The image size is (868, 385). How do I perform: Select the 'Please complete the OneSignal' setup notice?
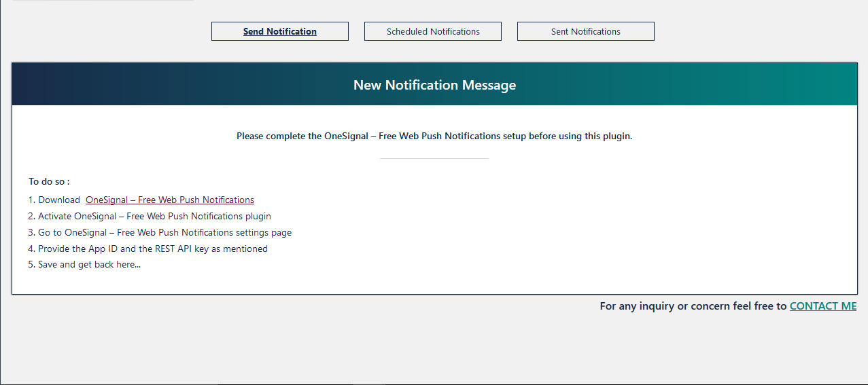pos(434,136)
